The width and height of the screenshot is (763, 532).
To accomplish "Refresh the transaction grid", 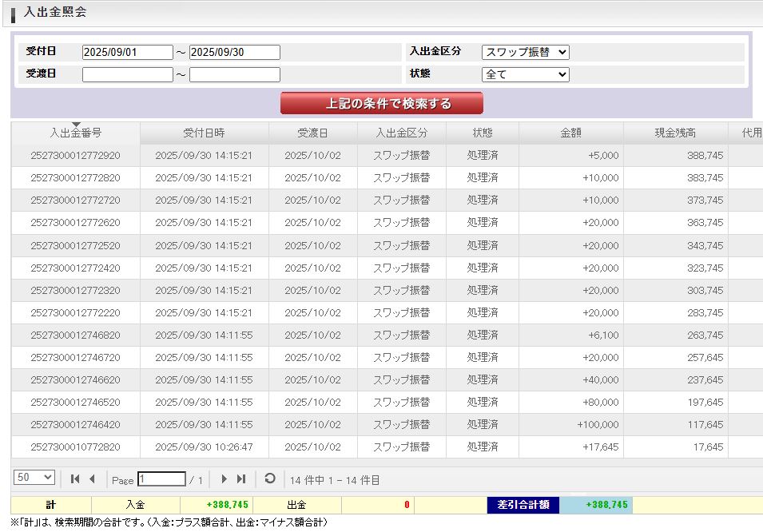I will [x=270, y=479].
